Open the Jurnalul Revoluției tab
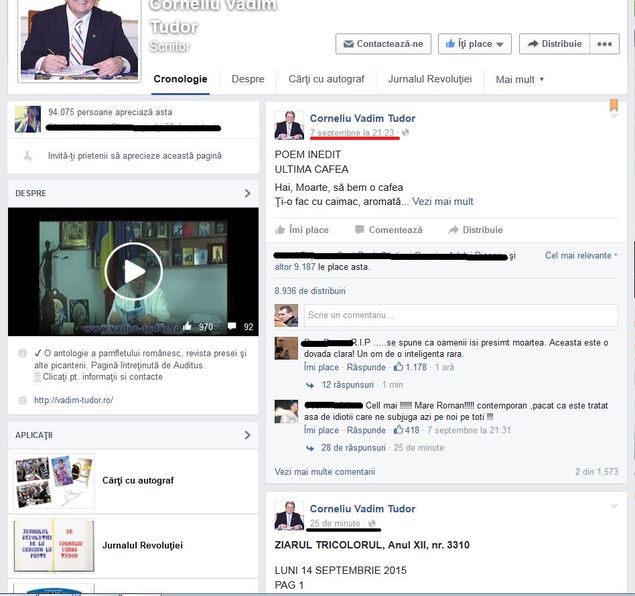Screen dimensions: 635x596 tap(430, 79)
